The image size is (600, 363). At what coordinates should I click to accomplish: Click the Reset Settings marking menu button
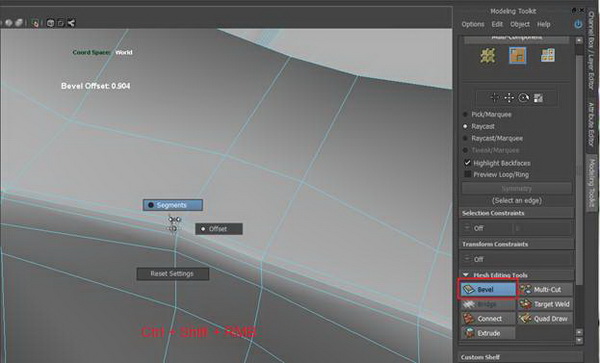point(173,274)
